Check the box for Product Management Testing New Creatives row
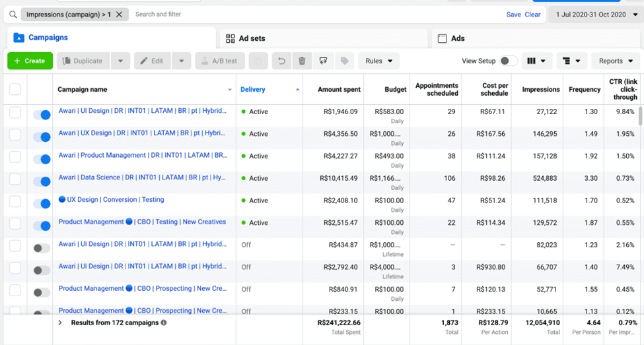The height and width of the screenshot is (345, 644). click(15, 223)
